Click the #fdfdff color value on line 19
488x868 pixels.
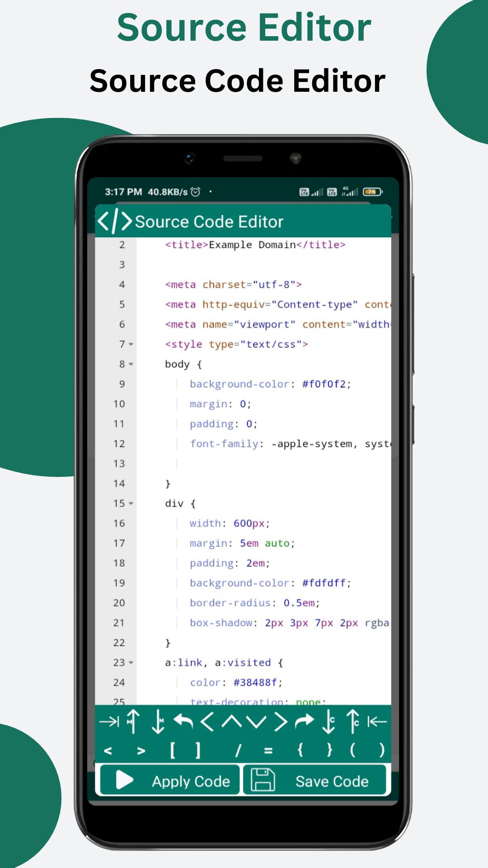(324, 583)
